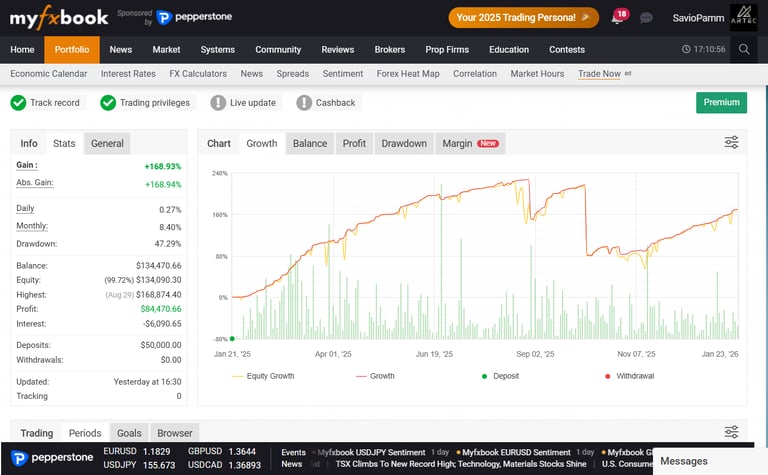Click the Track record green check icon
Viewport: 768px width, 475px height.
pyautogui.click(x=18, y=103)
